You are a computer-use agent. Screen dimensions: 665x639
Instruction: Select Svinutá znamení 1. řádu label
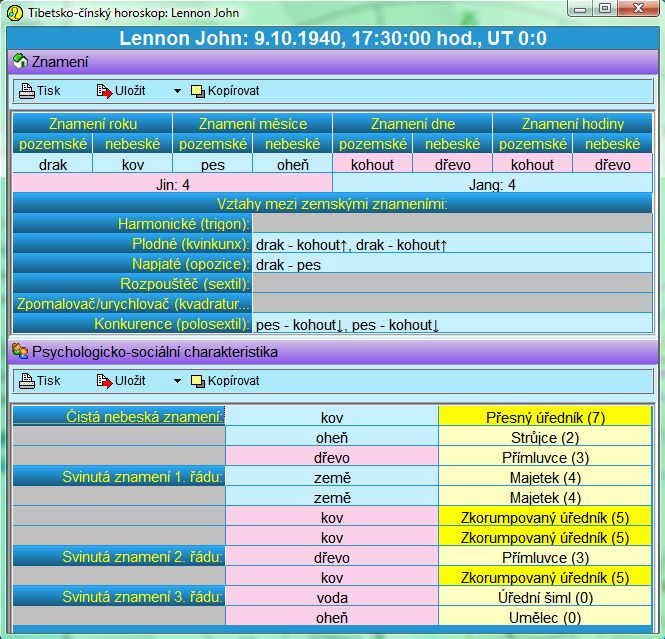(119, 477)
